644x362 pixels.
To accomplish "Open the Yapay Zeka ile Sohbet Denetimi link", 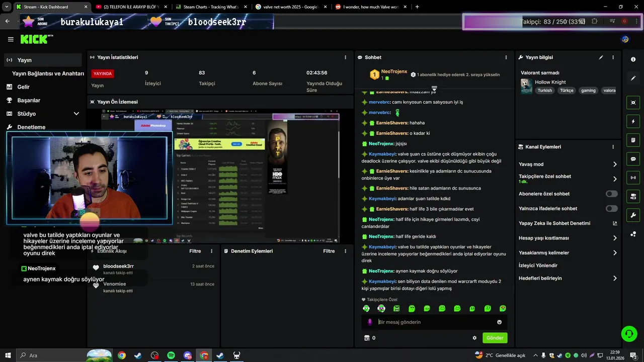I will click(x=568, y=223).
